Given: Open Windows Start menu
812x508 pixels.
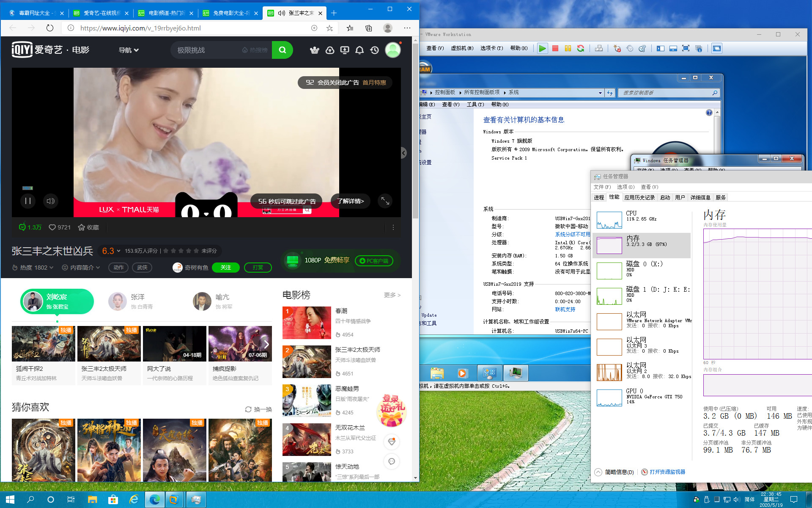Looking at the screenshot, I should point(10,500).
